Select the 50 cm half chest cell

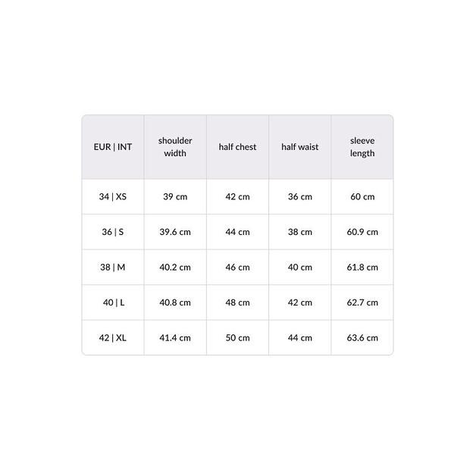[238, 337]
